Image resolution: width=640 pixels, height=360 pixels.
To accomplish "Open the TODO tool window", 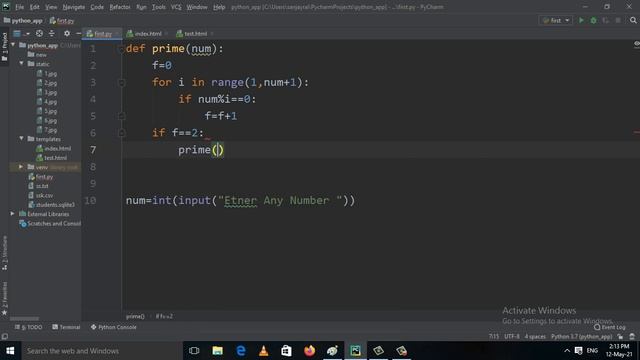I will pos(29,327).
